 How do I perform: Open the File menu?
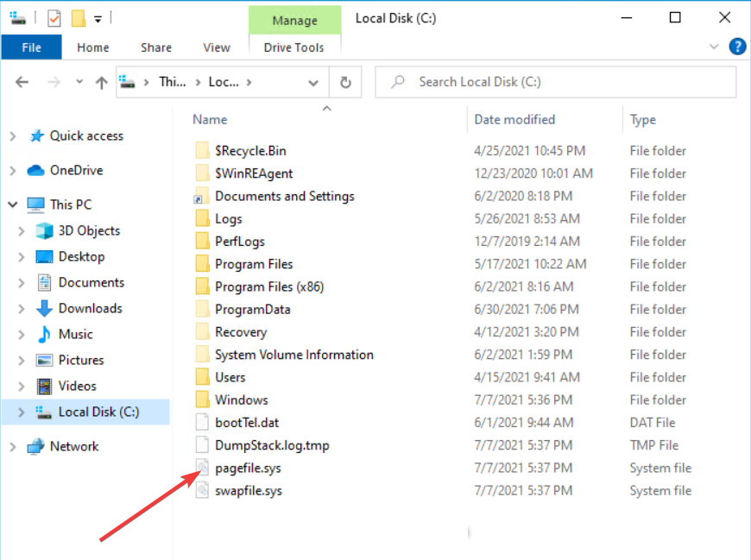pyautogui.click(x=32, y=47)
